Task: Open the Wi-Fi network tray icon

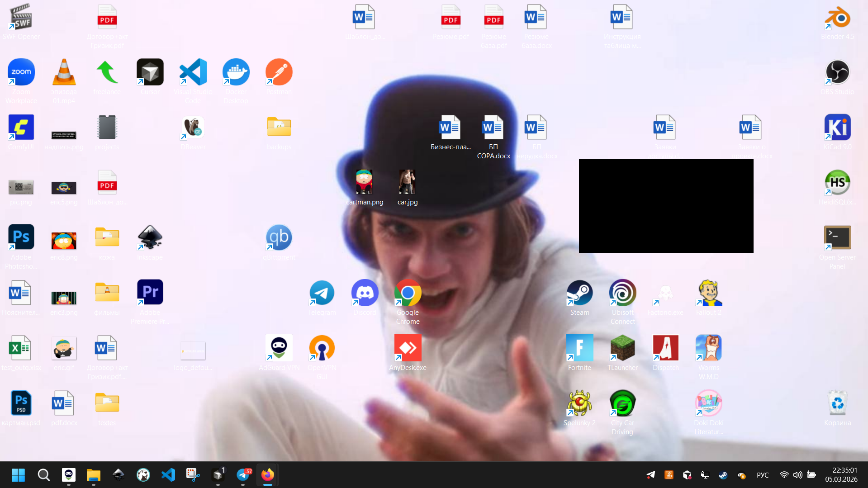Action: point(784,475)
